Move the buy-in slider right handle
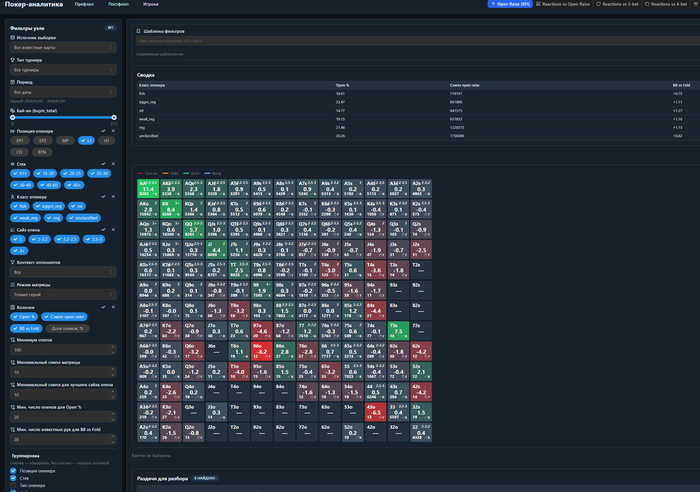Viewport: 700px width, 492px height. [114, 117]
